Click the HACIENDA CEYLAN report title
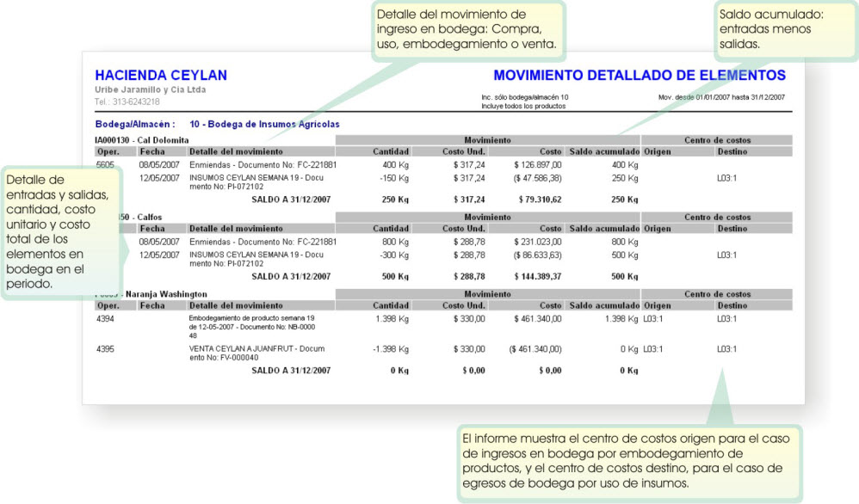Screen dimensions: 859x504 (x=160, y=75)
